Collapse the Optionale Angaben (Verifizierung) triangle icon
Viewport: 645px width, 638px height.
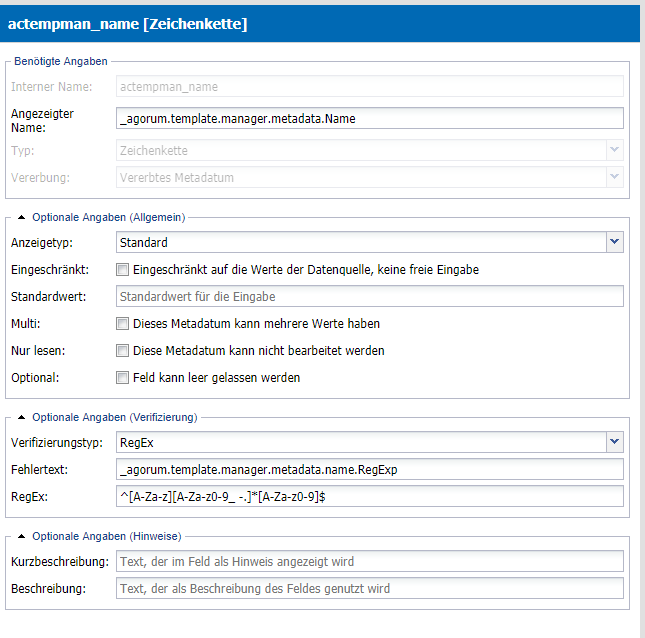point(22,417)
